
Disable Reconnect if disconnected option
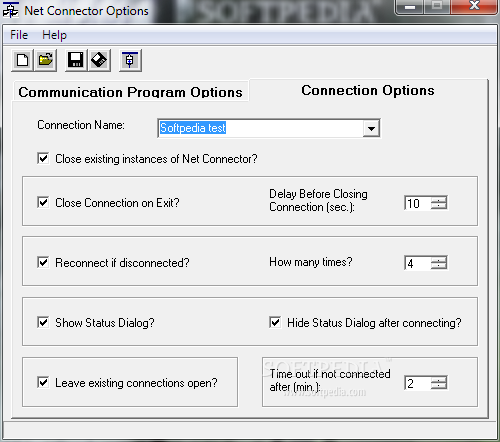pos(43,262)
